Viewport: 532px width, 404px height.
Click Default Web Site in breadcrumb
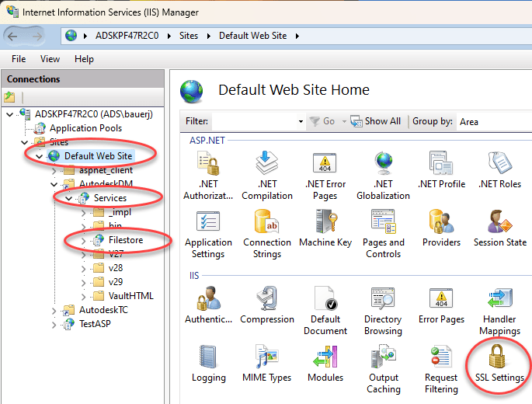point(252,36)
